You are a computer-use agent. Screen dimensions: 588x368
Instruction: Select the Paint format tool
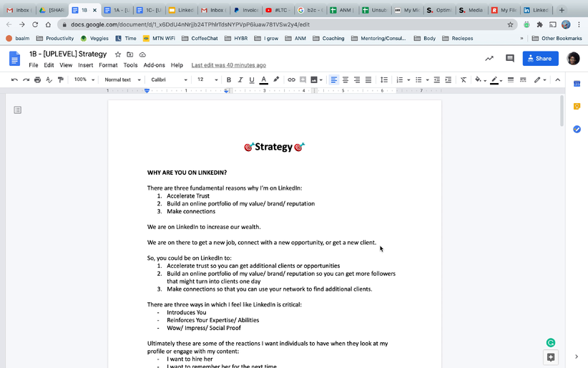(60, 79)
